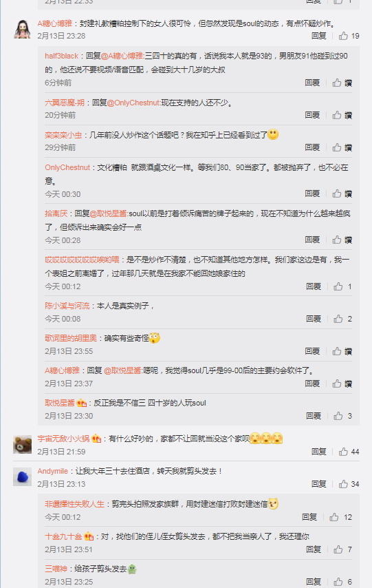
Task: Like A糖心博雅's comment with 19 likes
Action: (343, 36)
